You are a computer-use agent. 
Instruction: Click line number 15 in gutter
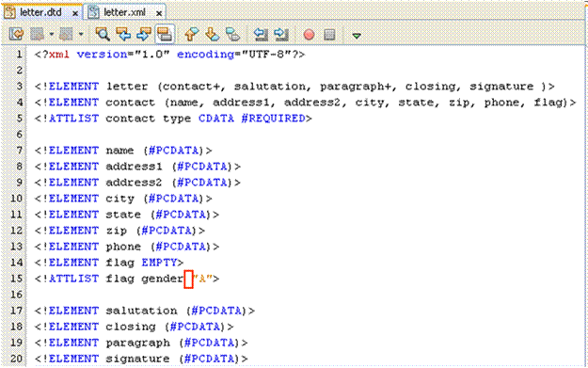pos(16,279)
